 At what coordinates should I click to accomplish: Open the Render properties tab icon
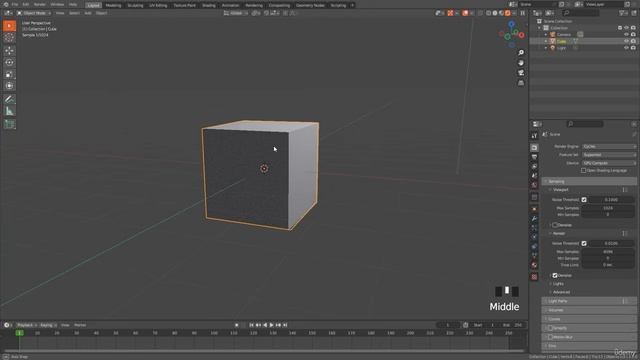(534, 147)
